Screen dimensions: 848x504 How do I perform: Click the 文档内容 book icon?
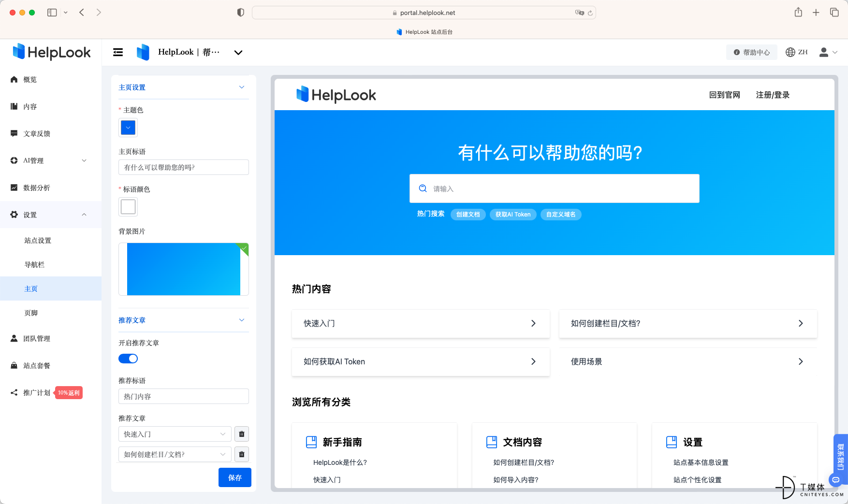click(x=492, y=442)
